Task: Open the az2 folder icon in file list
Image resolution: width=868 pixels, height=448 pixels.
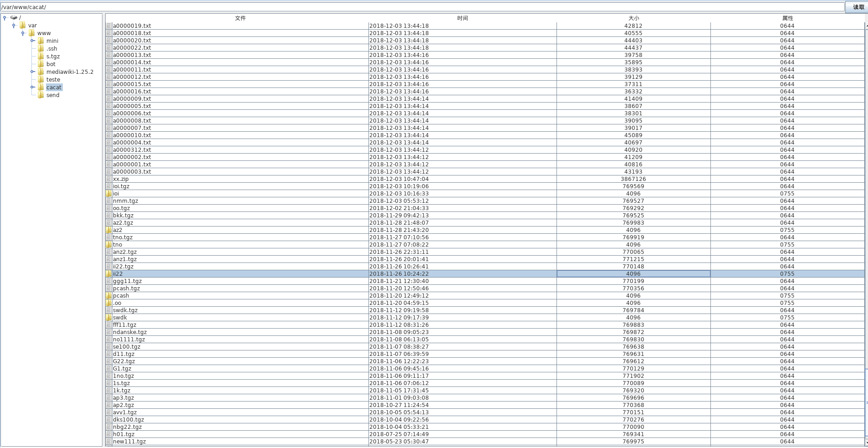Action: tap(109, 230)
